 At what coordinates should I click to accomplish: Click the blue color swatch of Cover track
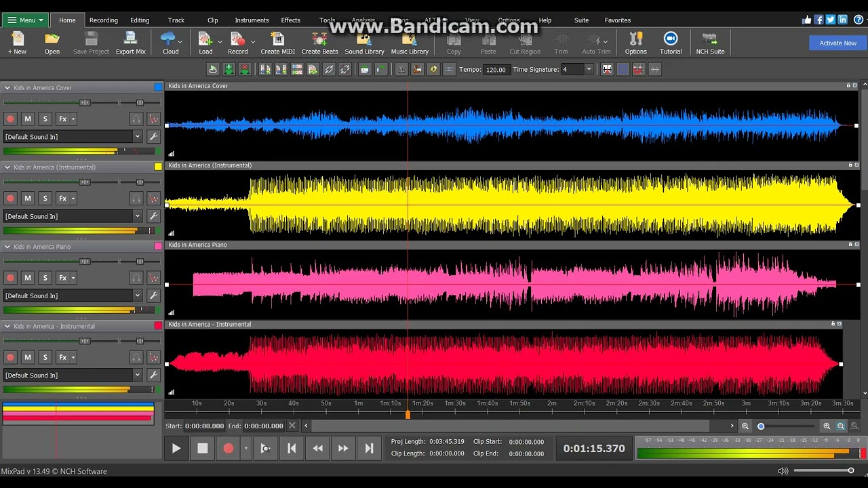[158, 87]
